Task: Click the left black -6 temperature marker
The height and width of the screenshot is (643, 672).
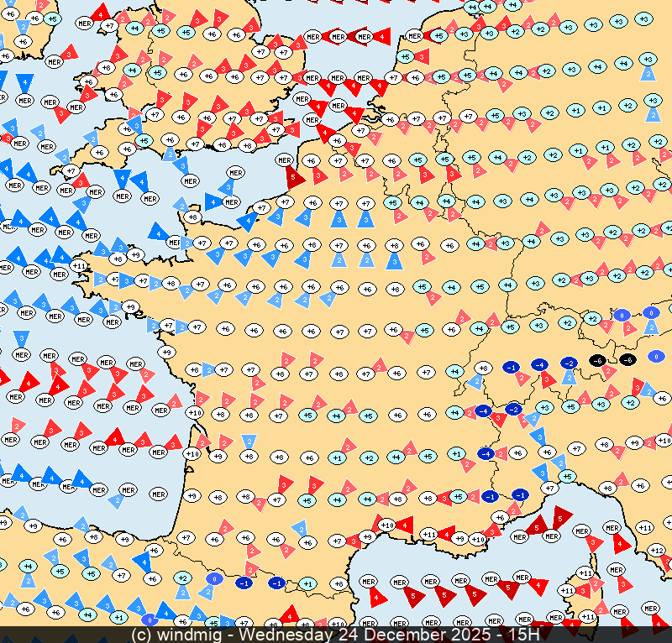Action: pyautogui.click(x=597, y=360)
